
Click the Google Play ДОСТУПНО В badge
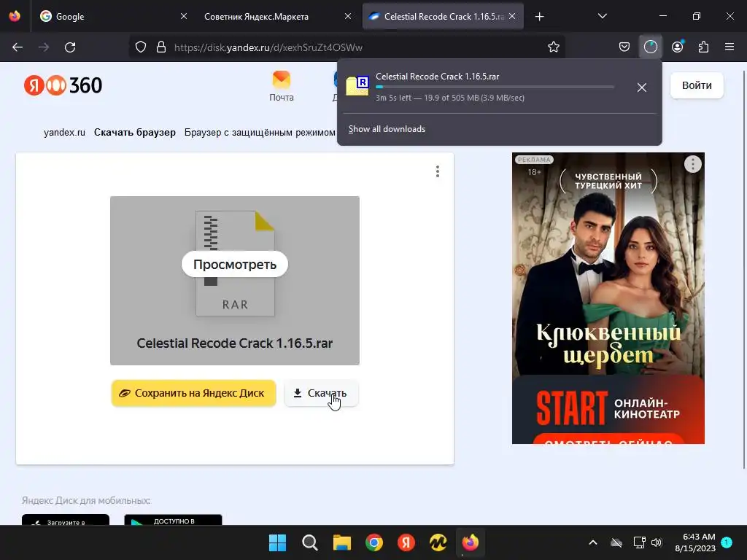point(173,519)
